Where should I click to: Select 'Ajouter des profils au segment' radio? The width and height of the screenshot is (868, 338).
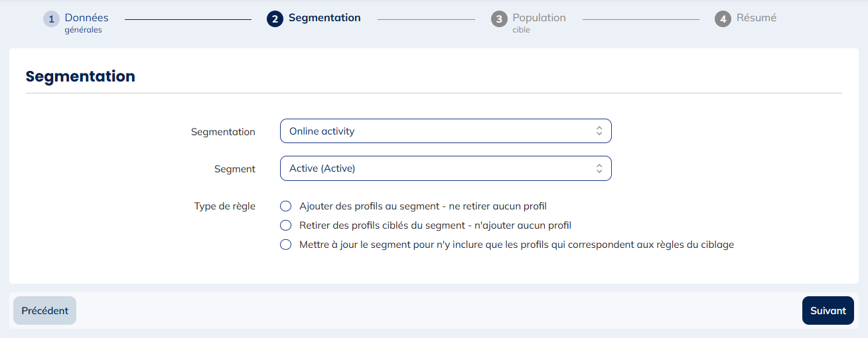(x=286, y=206)
